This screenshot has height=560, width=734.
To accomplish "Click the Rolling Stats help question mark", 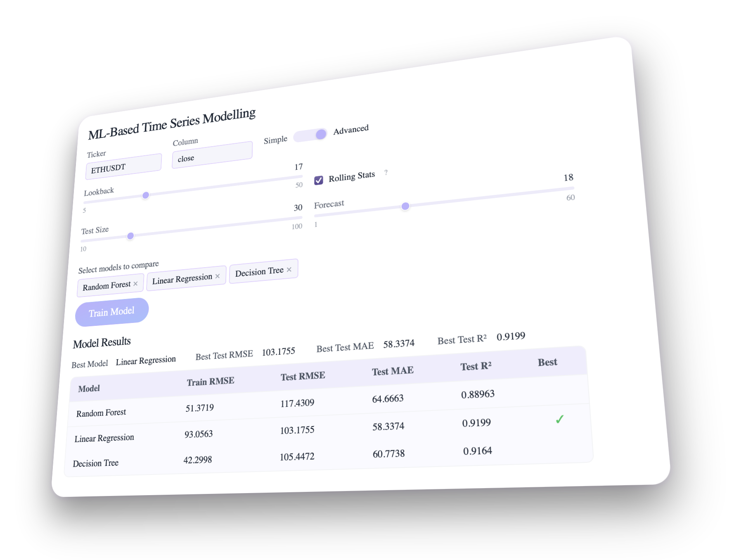I will click(x=386, y=172).
